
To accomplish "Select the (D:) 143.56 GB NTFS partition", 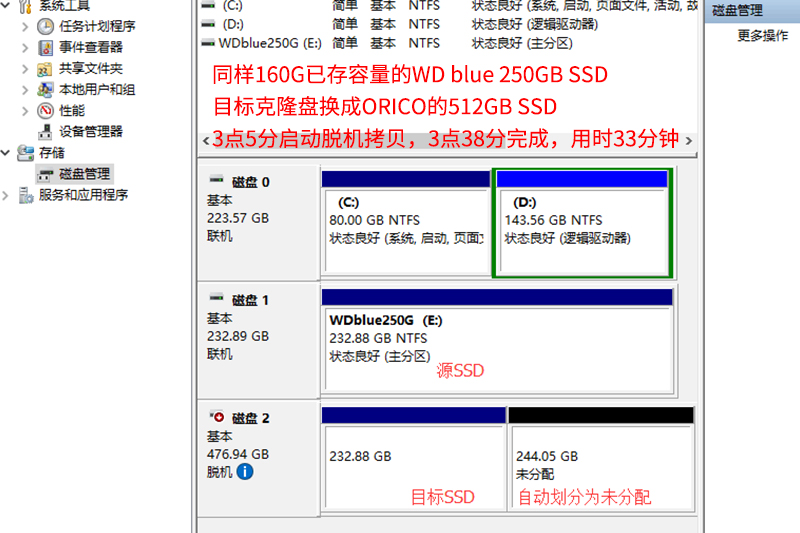I will click(582, 223).
